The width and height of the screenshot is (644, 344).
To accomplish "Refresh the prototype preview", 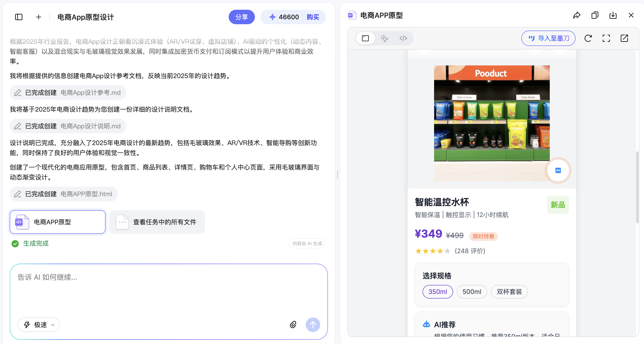I will 588,38.
